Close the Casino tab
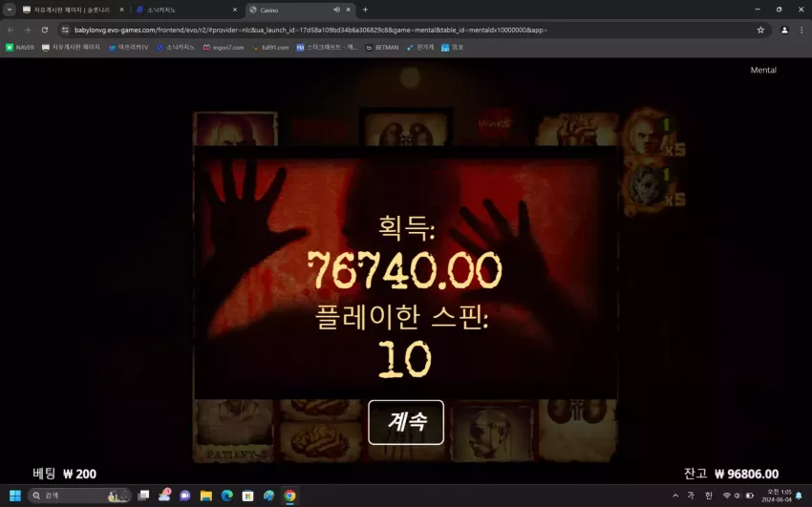The width and height of the screenshot is (812, 507). (349, 10)
